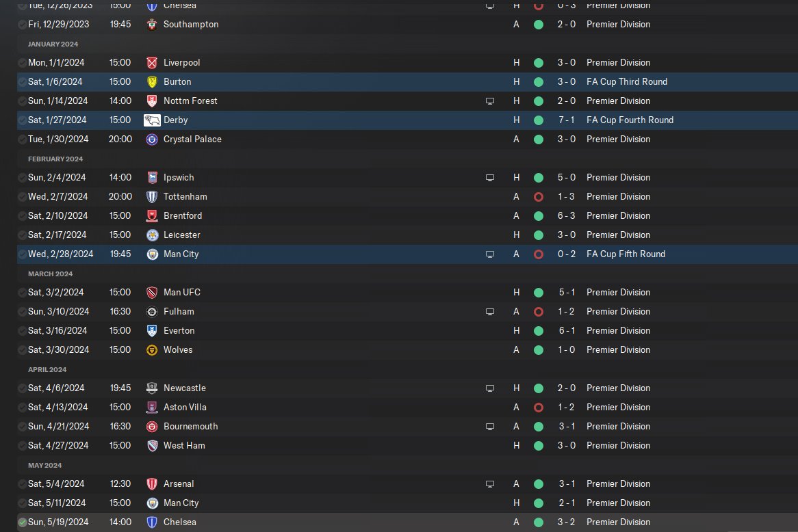Screen dimensions: 798x532
Task: Click the TV icon on the Arsenal match
Action: pyautogui.click(x=489, y=483)
